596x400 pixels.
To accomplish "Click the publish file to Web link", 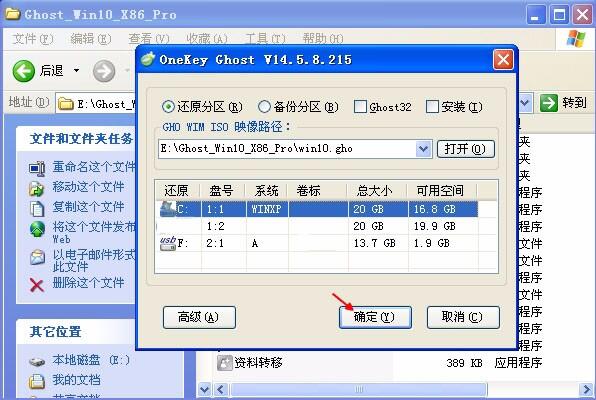I will 94,232.
